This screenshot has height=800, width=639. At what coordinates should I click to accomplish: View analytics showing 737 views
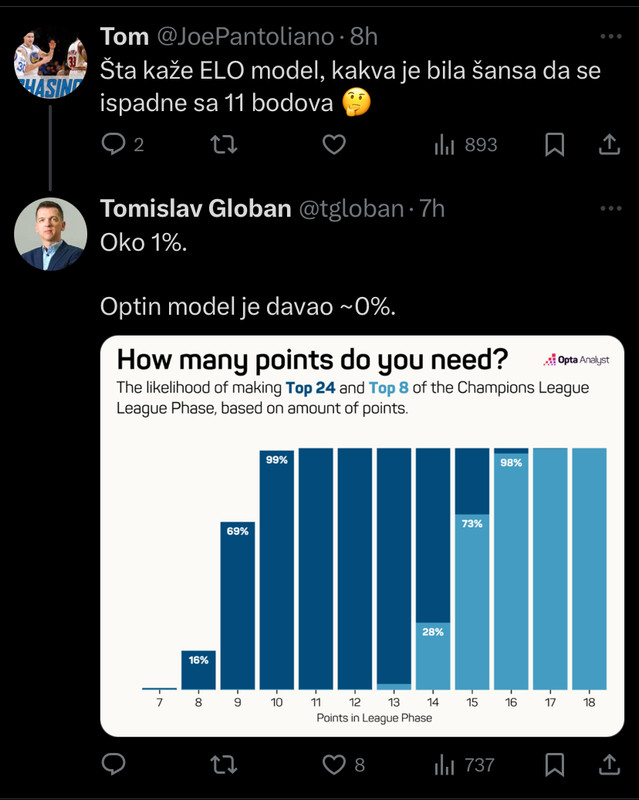464,765
